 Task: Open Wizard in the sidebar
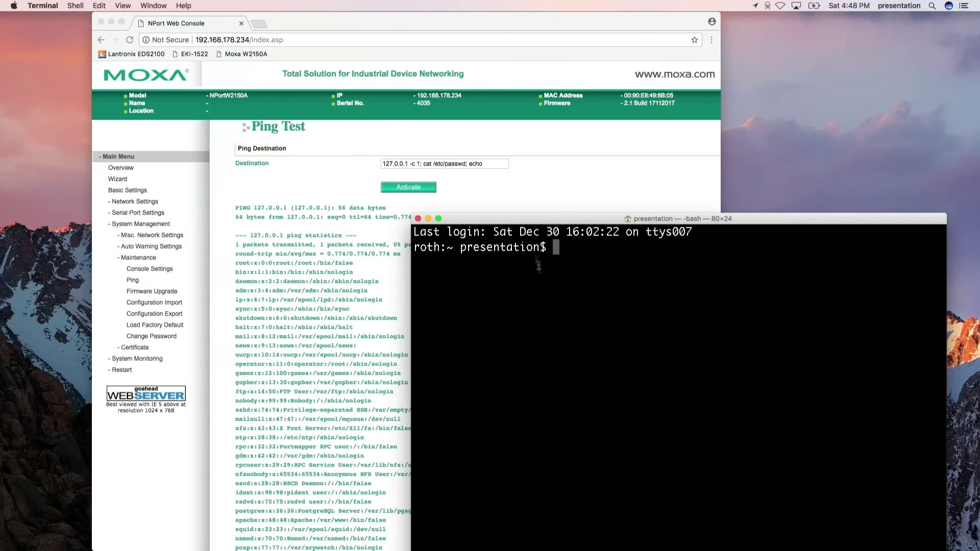(x=118, y=179)
